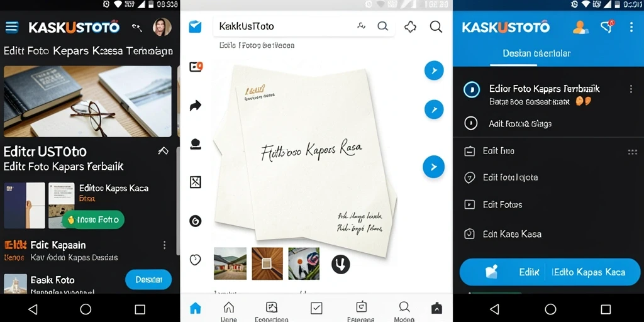Open the book and glasses banner image
Viewport: 644px width, 322px height.
pyautogui.click(x=87, y=101)
